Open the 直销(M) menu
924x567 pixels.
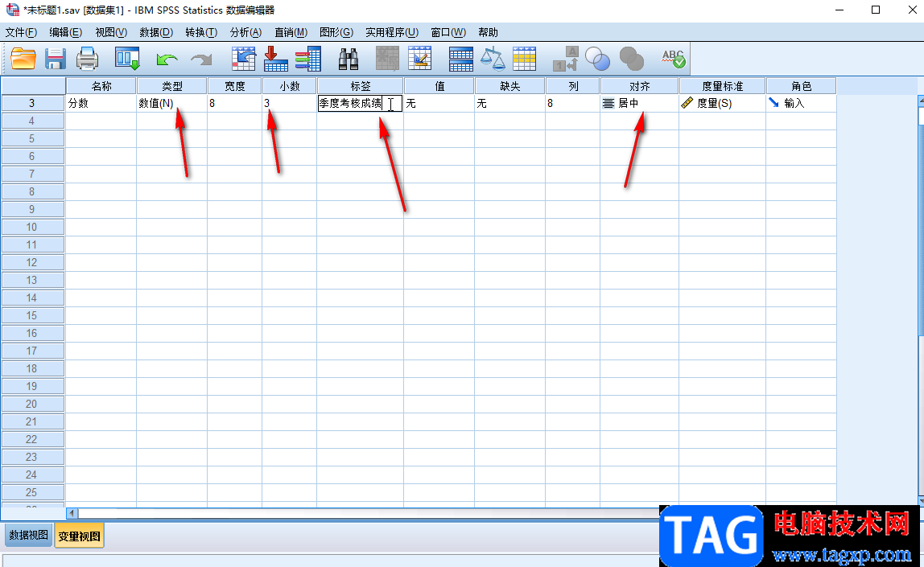point(291,32)
